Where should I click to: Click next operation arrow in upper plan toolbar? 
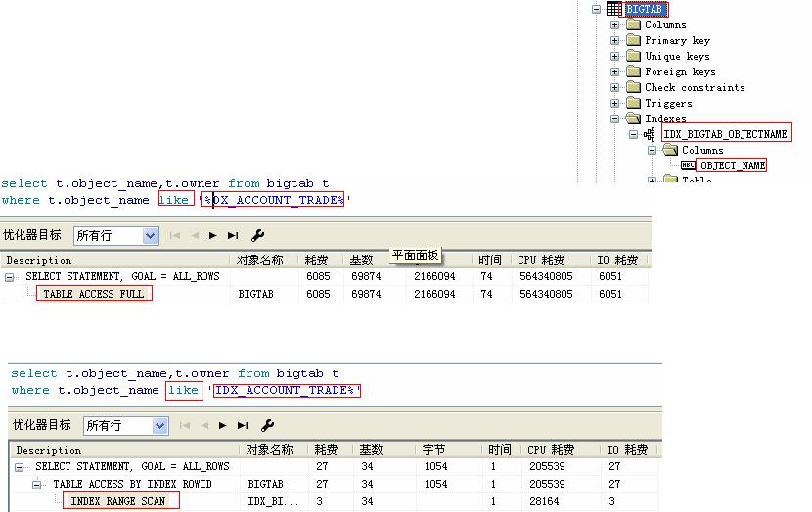[213, 235]
